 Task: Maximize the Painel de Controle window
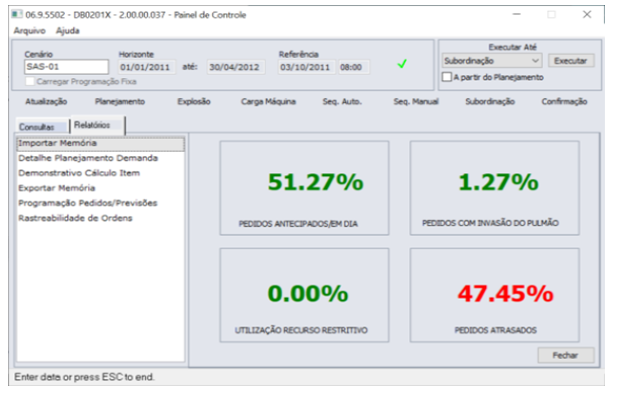coord(552,15)
